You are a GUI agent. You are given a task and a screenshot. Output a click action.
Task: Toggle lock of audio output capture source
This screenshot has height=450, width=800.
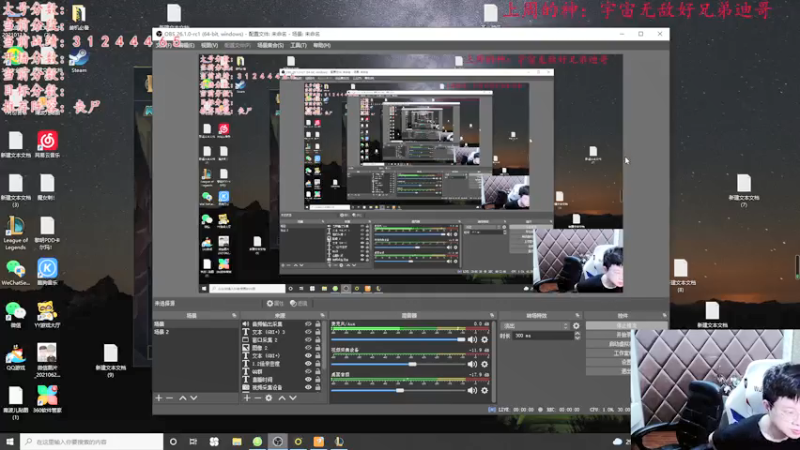point(318,324)
